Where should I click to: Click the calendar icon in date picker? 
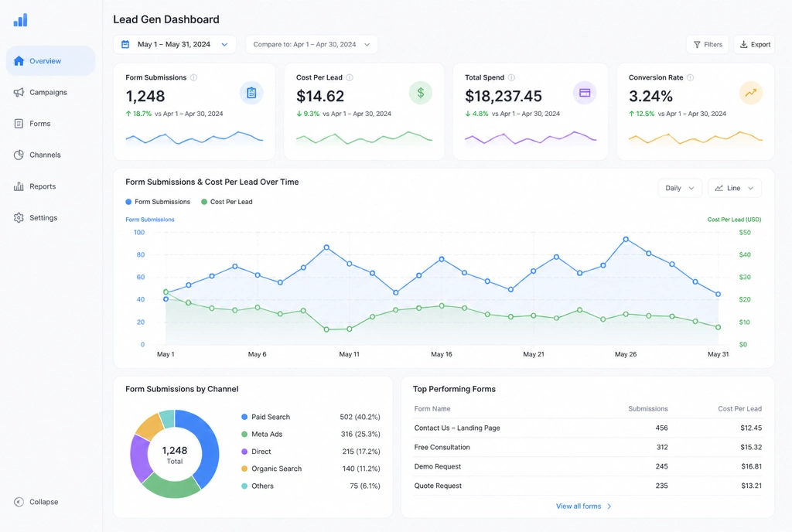[x=125, y=44]
